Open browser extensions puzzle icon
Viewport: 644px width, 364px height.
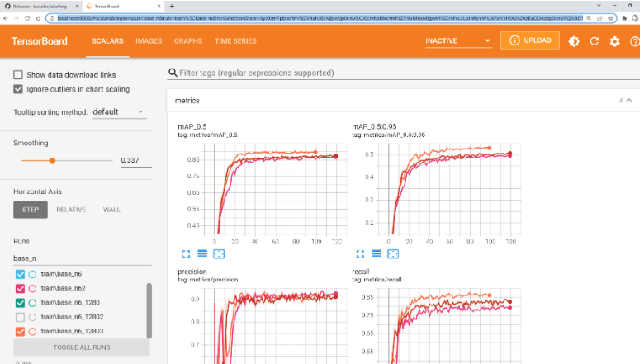(x=624, y=18)
